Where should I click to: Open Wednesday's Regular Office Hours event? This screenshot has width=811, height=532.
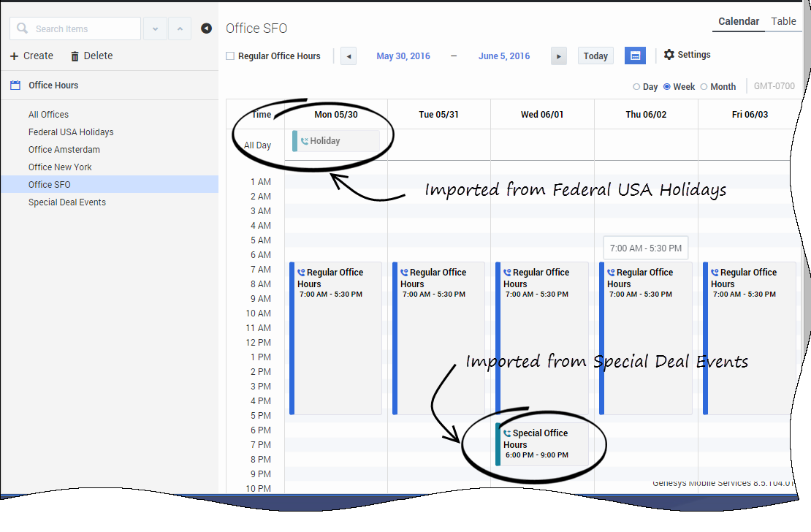pos(542,338)
